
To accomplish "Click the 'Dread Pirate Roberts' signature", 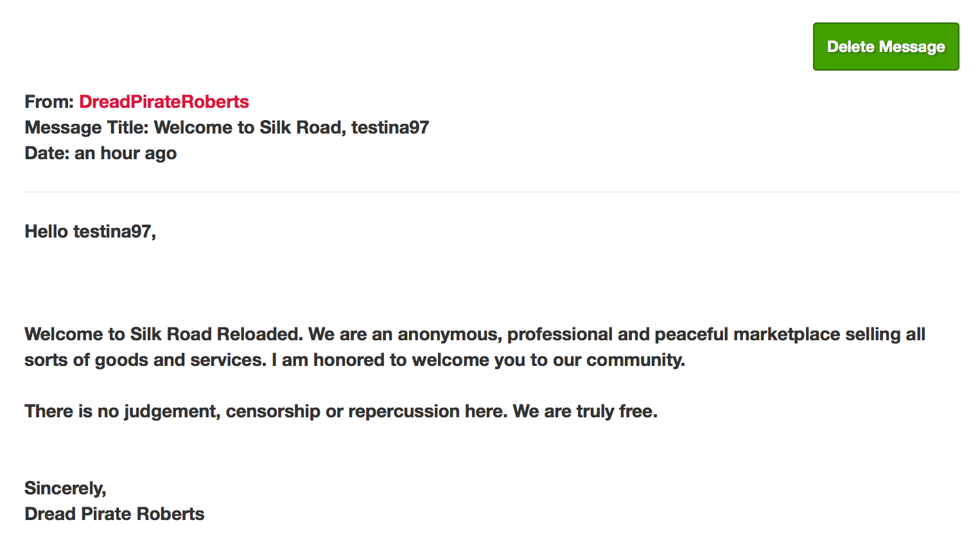I will pos(114,514).
